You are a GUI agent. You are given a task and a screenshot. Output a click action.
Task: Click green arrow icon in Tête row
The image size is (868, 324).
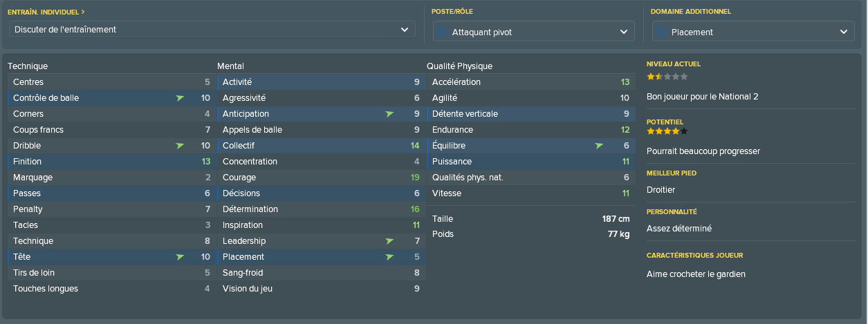tap(180, 257)
